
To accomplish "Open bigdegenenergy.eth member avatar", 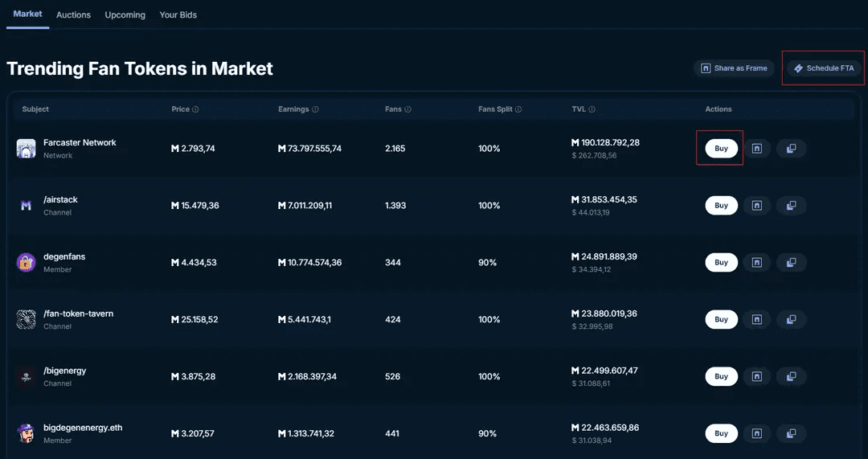I will [26, 433].
